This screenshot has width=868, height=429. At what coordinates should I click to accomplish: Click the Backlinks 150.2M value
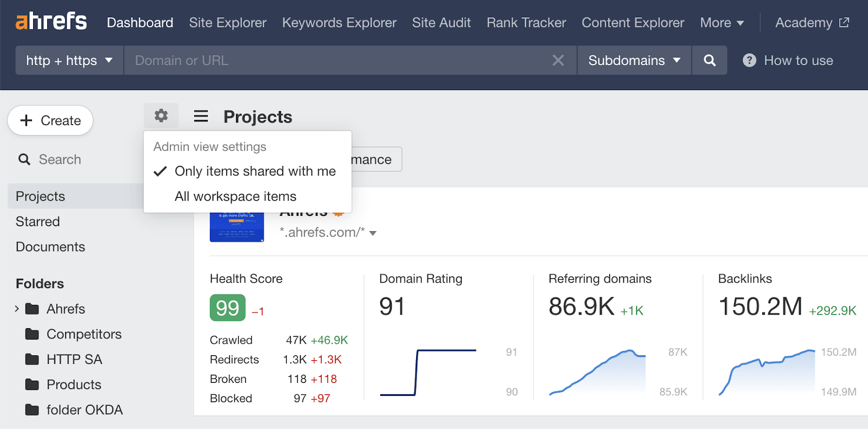coord(760,306)
